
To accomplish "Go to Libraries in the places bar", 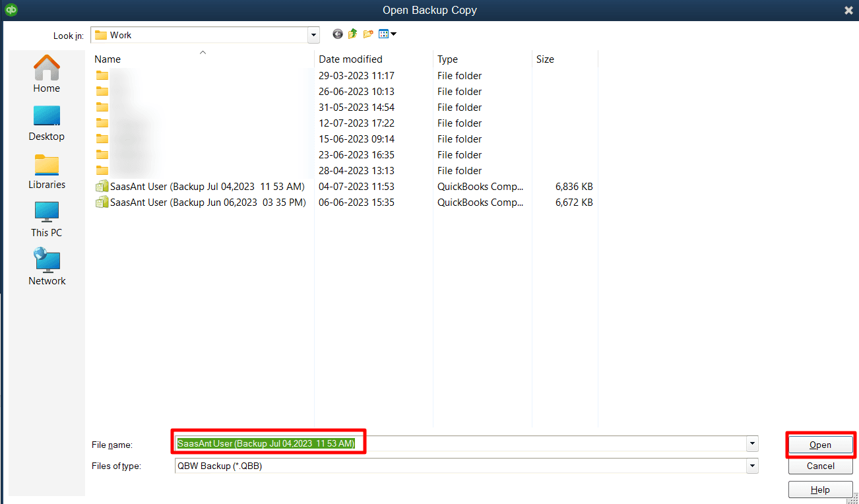I will [x=46, y=172].
